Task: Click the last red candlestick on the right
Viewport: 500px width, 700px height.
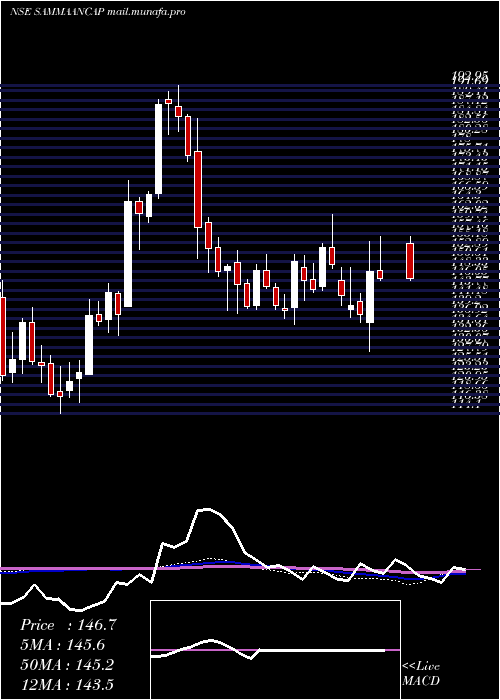Action: [410, 261]
